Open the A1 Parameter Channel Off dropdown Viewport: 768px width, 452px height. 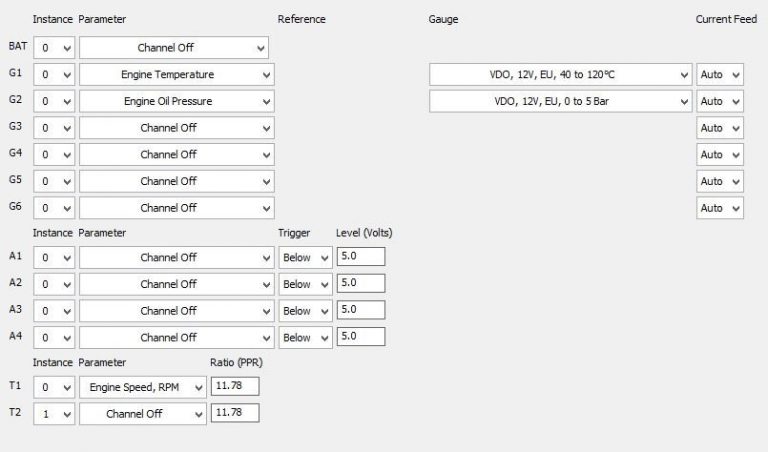[177, 258]
